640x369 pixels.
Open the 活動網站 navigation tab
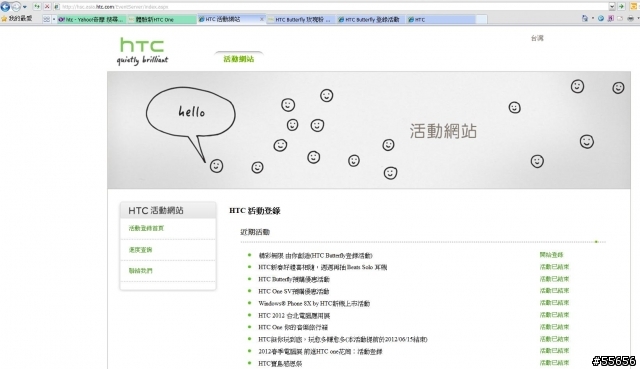point(239,59)
